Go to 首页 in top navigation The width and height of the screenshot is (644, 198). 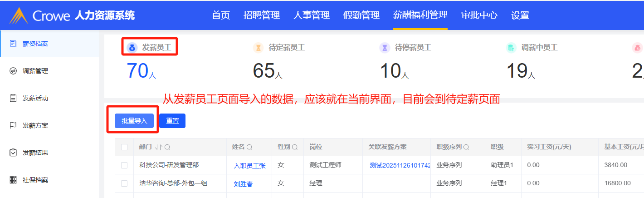point(221,15)
